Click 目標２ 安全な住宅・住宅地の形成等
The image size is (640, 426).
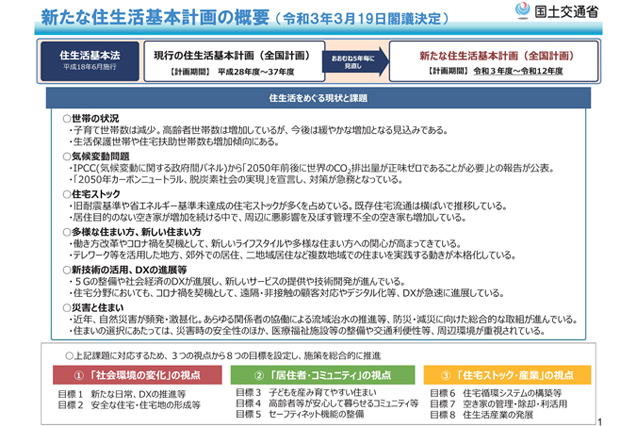tap(129, 405)
